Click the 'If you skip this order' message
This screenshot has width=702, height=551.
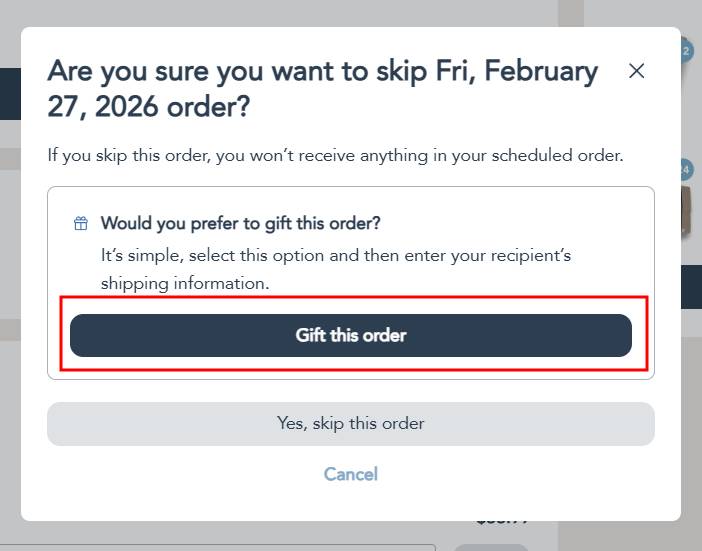tap(335, 156)
